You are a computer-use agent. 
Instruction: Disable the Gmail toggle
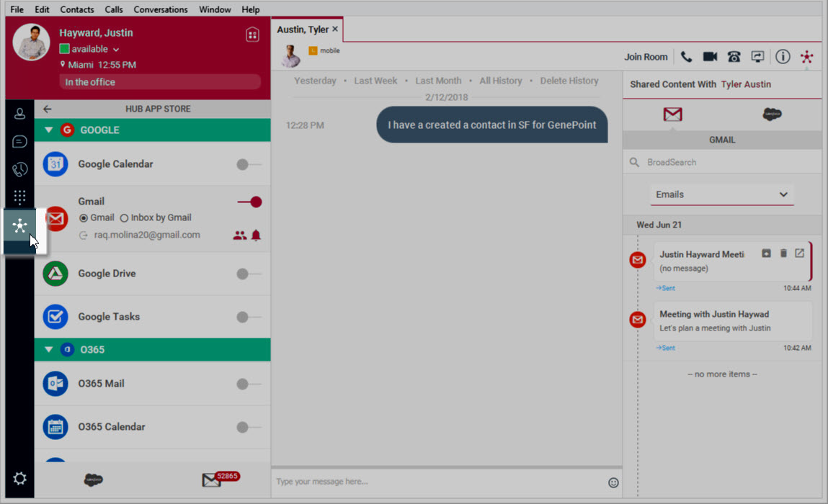[249, 202]
